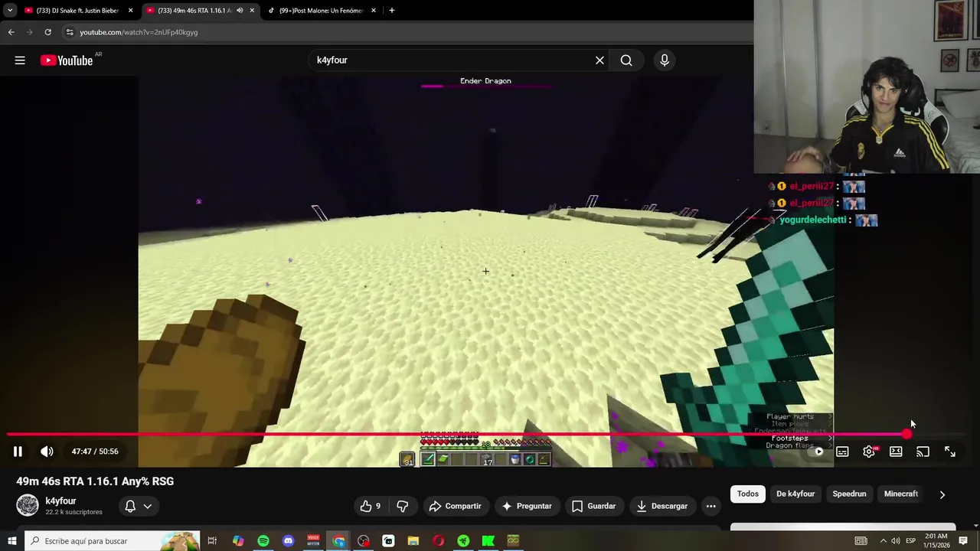View site information icon in address bar
This screenshot has height=551, width=980.
(x=70, y=32)
